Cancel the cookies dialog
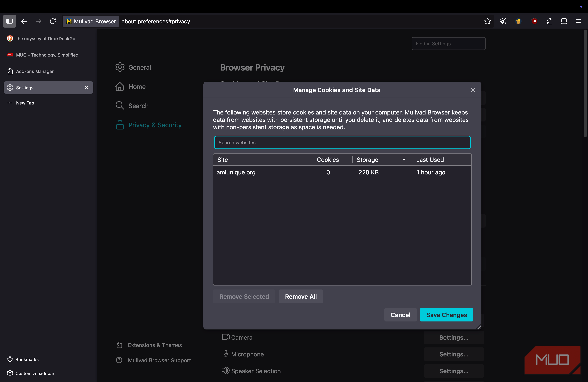The height and width of the screenshot is (382, 588). [400, 315]
